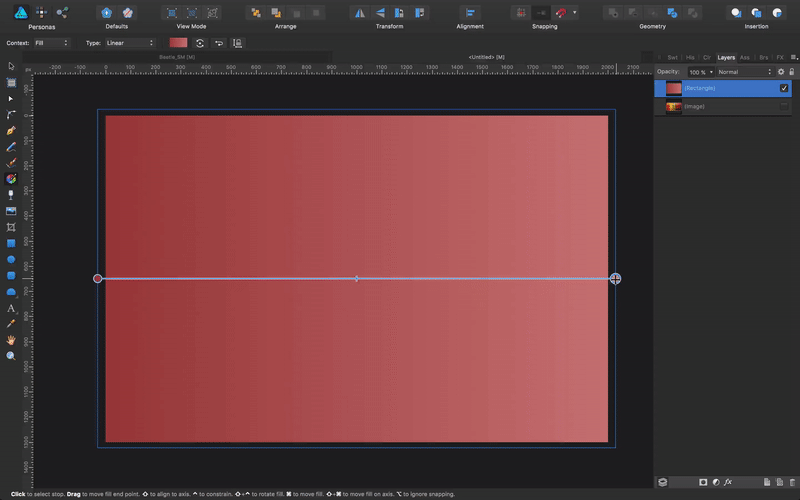Toggle the magnet Snapping button
The height and width of the screenshot is (500, 800).
(563, 13)
